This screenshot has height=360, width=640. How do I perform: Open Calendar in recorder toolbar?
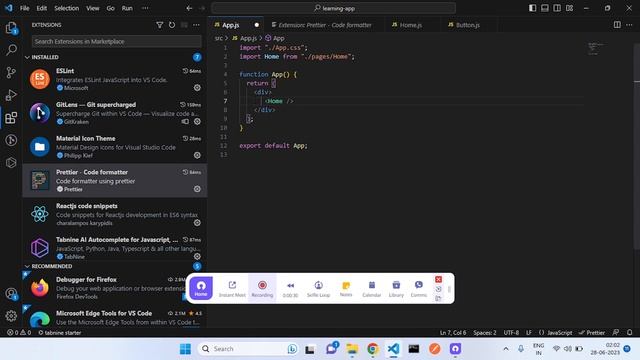coord(371,289)
